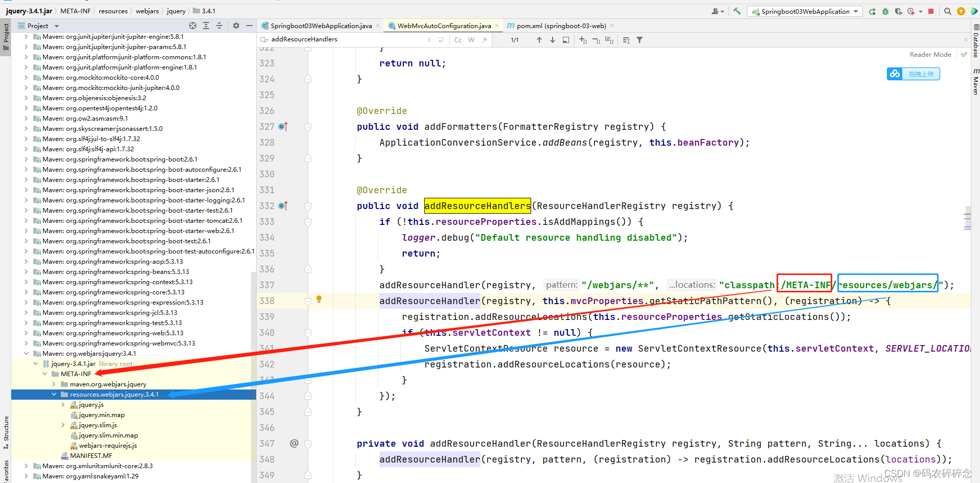
Task: Go to previous search occurrence arrow
Action: tap(539, 40)
